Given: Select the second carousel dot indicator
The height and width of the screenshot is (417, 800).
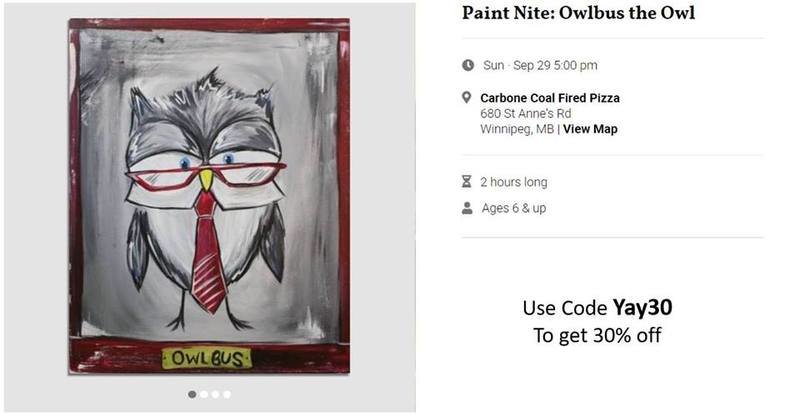Looking at the screenshot, I should [x=204, y=395].
